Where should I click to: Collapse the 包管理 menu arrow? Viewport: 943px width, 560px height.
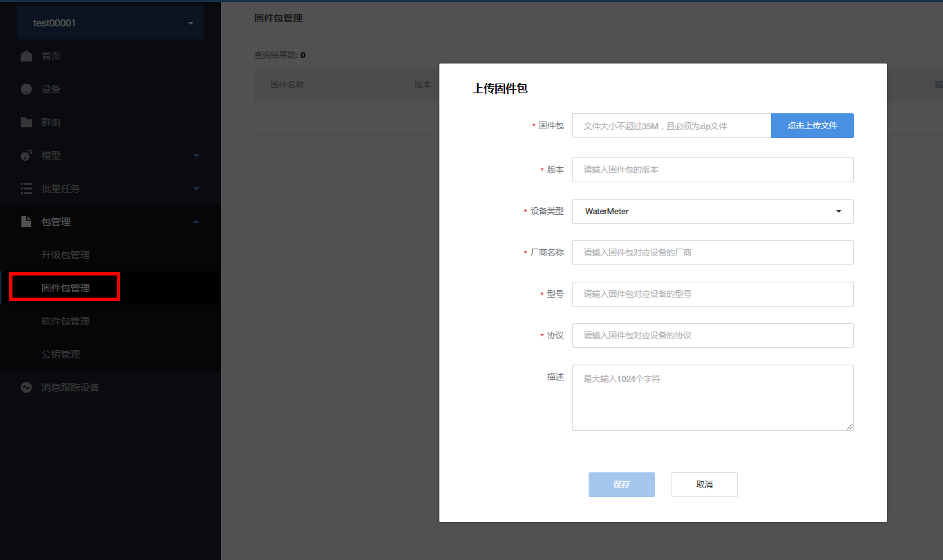tap(196, 222)
